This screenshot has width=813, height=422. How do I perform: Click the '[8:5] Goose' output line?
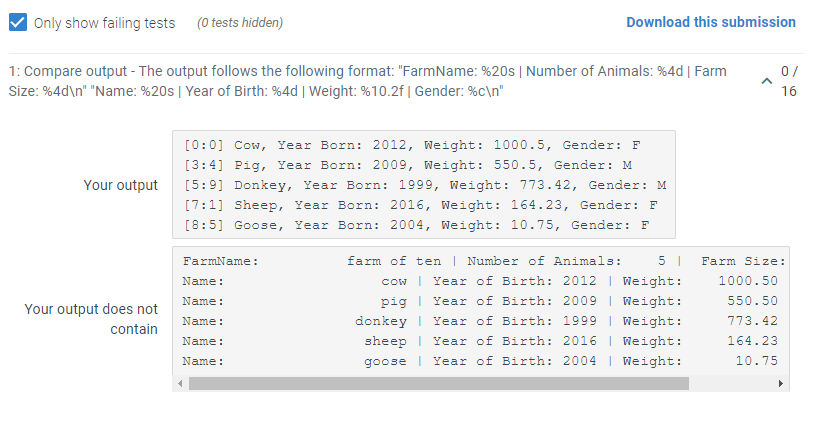(x=417, y=225)
